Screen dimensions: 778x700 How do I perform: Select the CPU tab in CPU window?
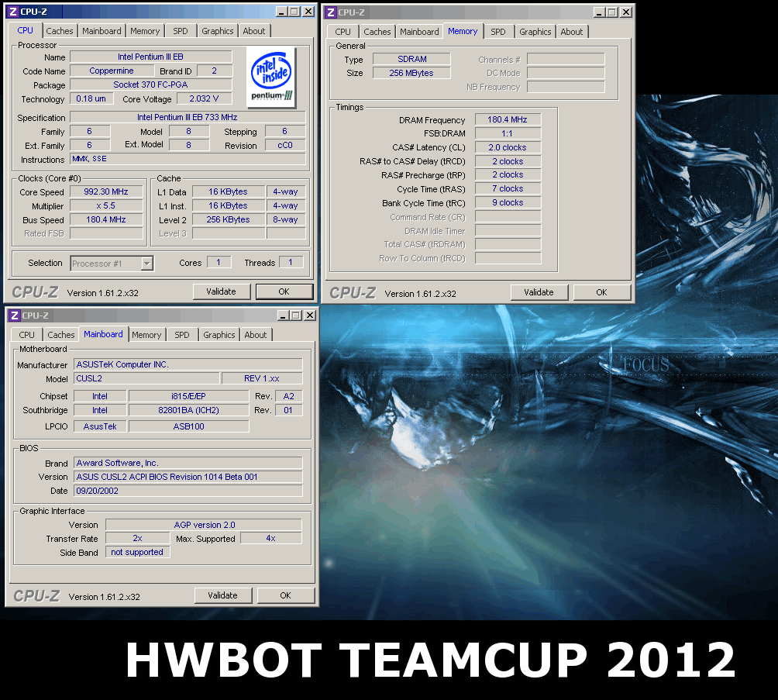coord(26,30)
